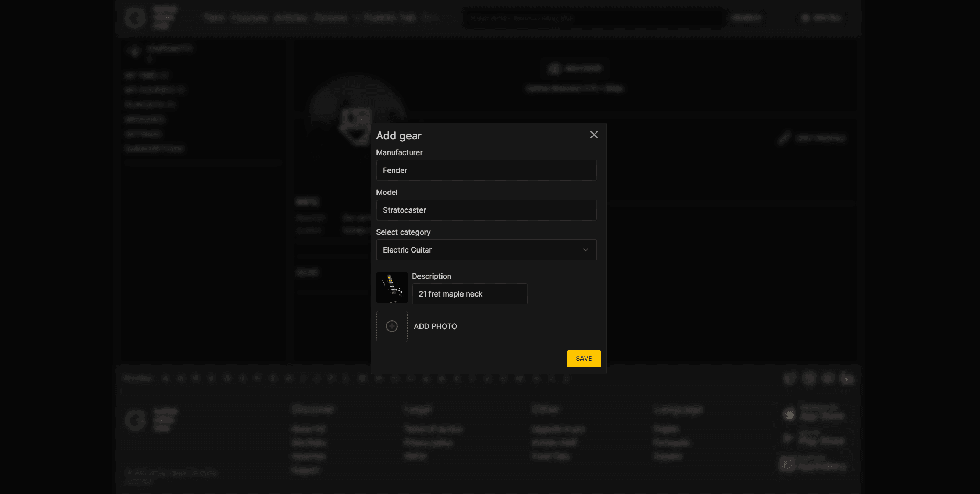Click the category dropdown chevron arrow

pos(585,250)
